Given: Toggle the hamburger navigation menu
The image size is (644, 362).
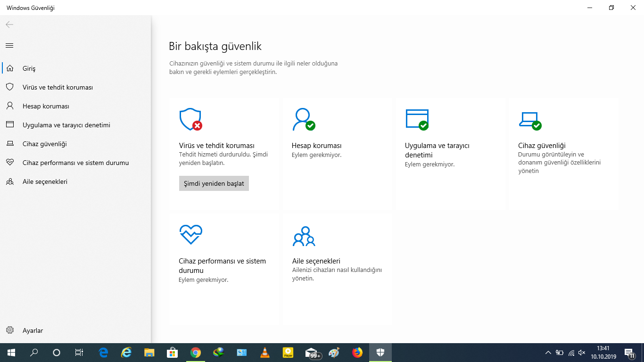Looking at the screenshot, I should coord(9,46).
